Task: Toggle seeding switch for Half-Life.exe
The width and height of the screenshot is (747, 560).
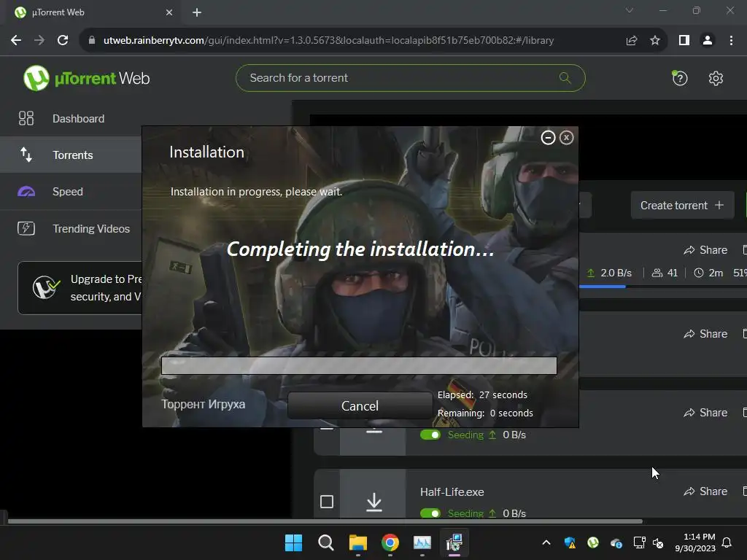Action: point(430,513)
